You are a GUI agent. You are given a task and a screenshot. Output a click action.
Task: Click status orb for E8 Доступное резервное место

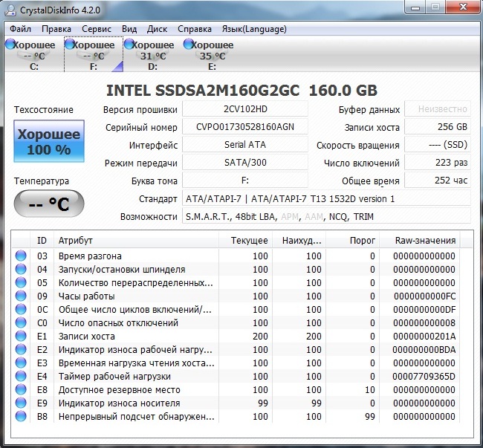pos(21,389)
